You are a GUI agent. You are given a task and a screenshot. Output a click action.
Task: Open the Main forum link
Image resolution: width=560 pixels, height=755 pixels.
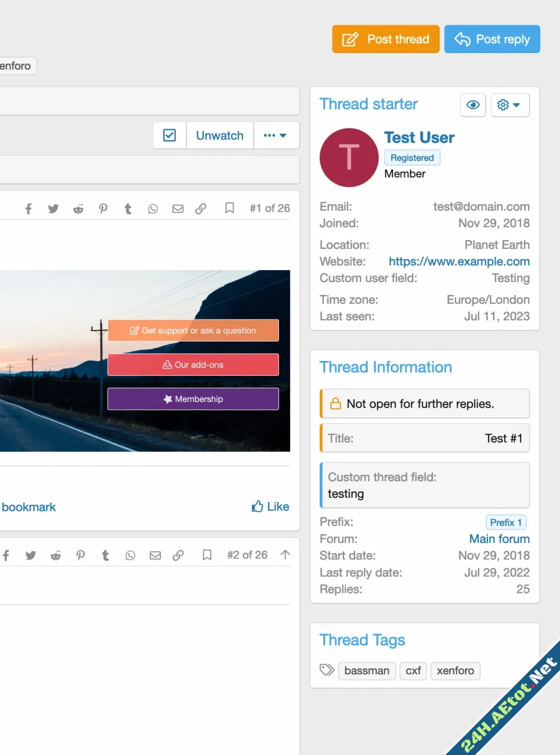[499, 539]
